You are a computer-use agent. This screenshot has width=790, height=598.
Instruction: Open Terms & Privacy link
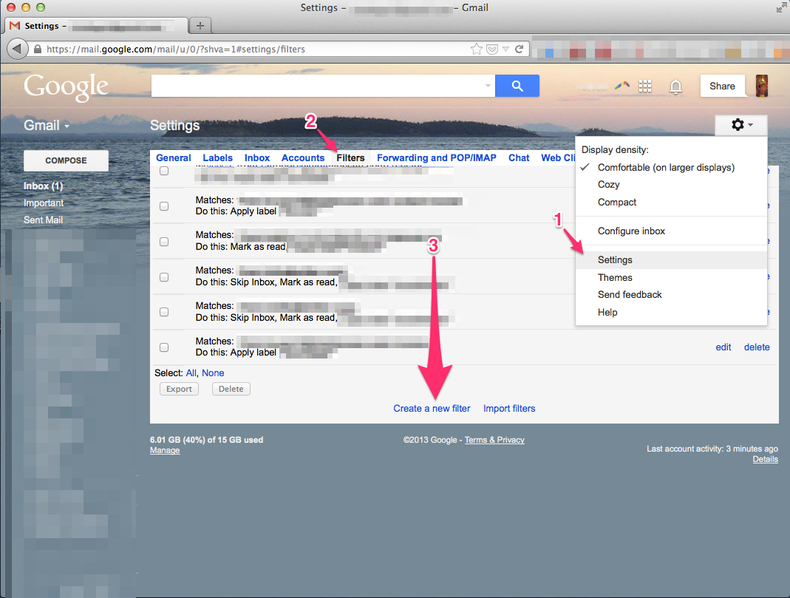[494, 440]
